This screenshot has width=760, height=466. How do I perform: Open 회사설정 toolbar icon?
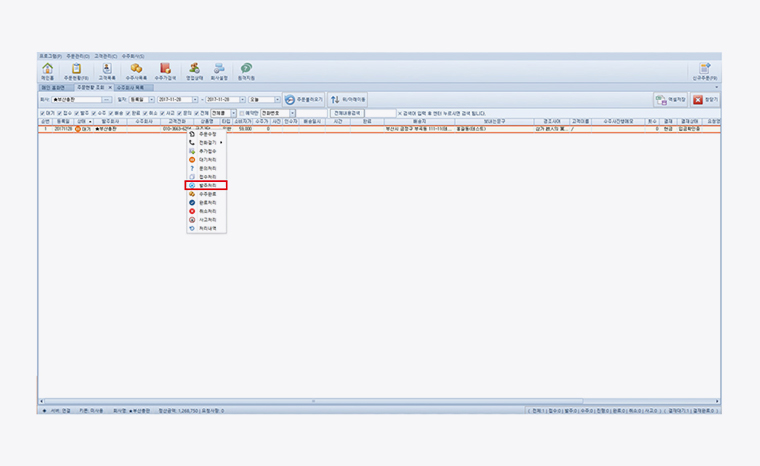click(x=218, y=69)
